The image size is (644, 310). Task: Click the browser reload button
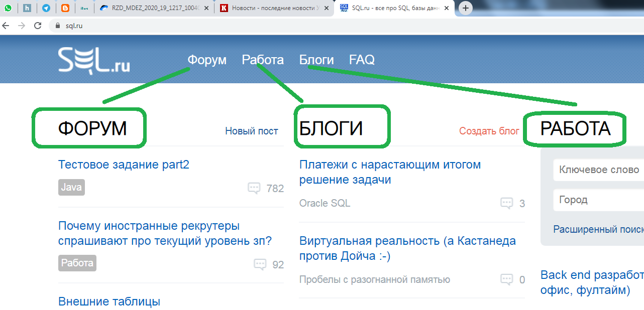38,26
